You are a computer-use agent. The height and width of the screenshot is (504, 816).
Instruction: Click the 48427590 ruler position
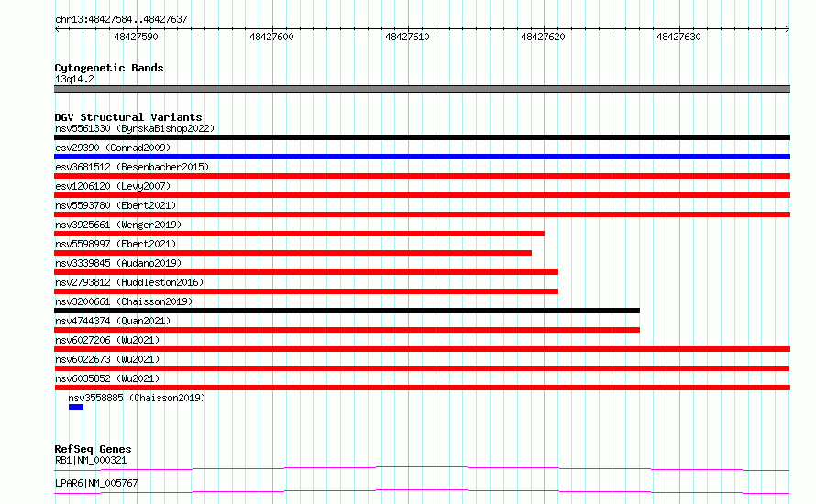tap(136, 37)
